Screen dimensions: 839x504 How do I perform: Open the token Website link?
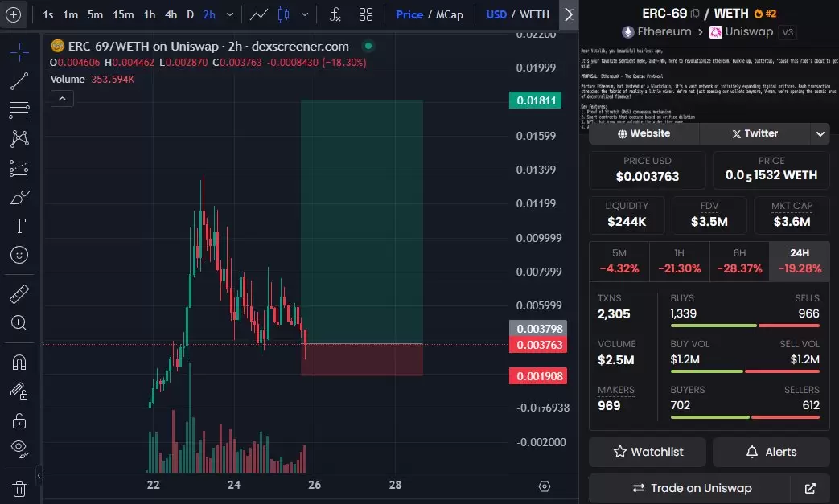(644, 133)
